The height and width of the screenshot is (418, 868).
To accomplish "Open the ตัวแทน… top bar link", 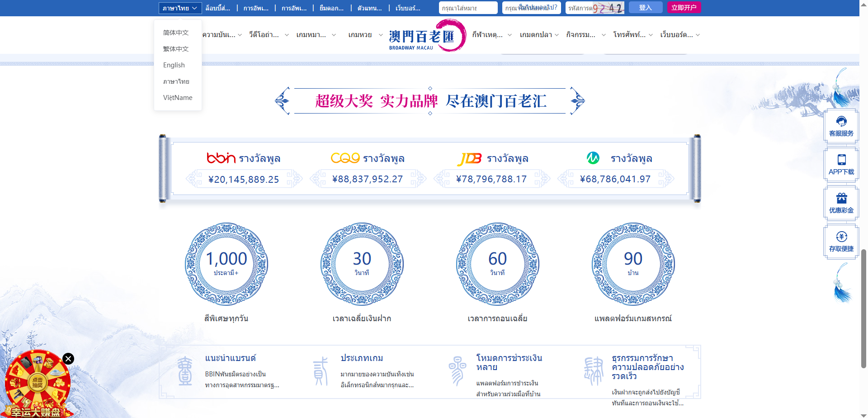I will (369, 8).
